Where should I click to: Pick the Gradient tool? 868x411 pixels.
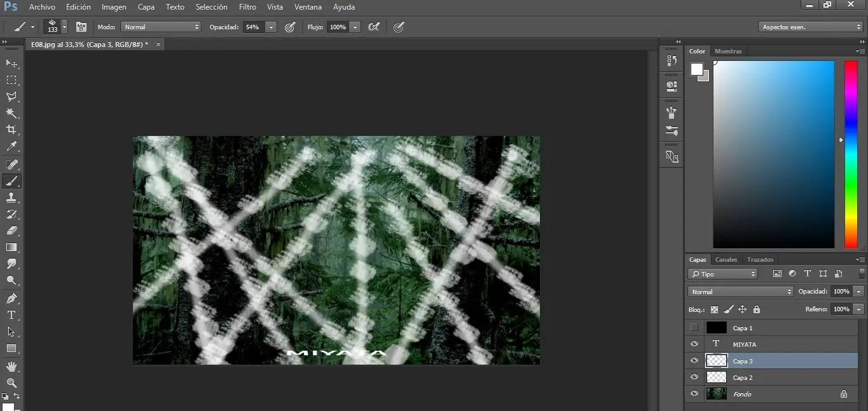click(x=11, y=246)
